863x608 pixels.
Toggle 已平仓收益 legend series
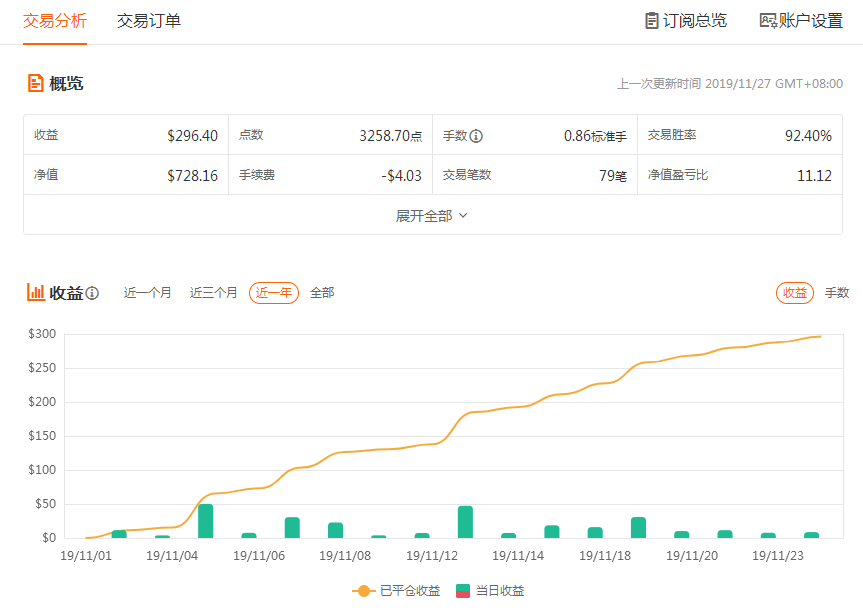(396, 591)
